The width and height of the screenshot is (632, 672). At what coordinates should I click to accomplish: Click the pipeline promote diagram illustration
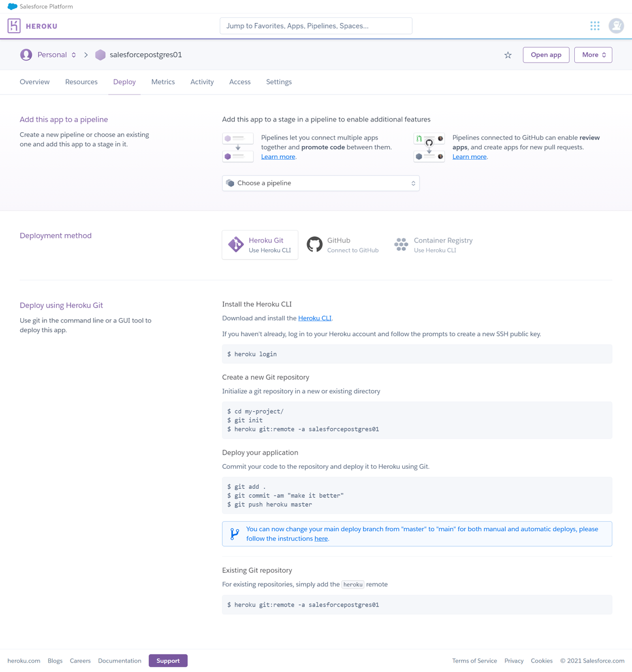238,147
